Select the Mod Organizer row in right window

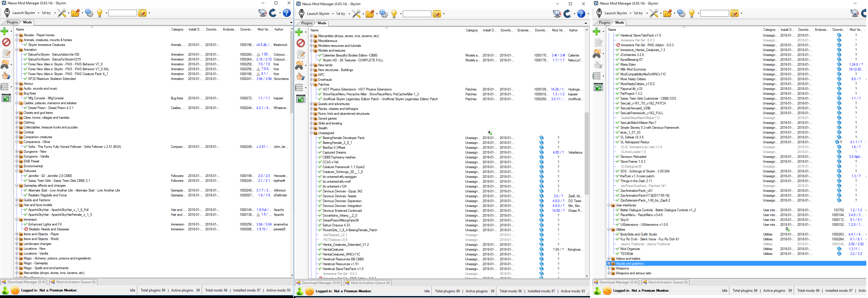tap(630, 249)
